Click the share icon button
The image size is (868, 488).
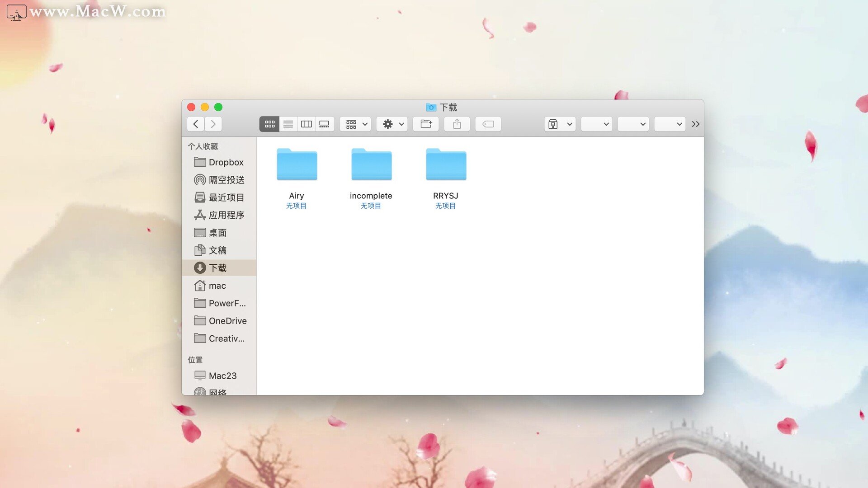click(x=457, y=124)
